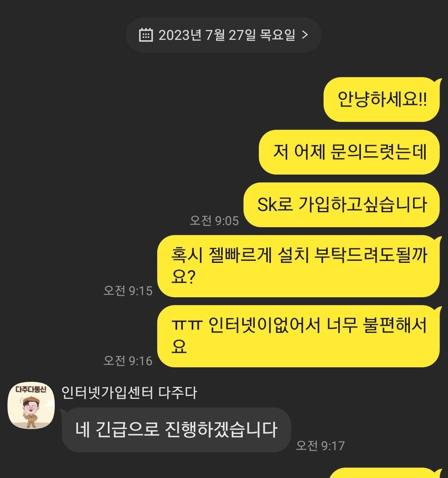Open 다주다통신 profile picture
This screenshot has height=478, width=448.
(31, 406)
